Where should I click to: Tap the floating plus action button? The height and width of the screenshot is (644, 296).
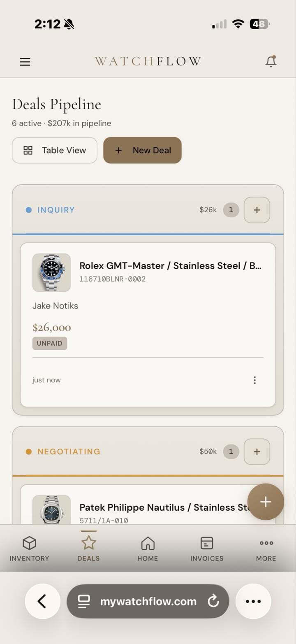point(266,502)
